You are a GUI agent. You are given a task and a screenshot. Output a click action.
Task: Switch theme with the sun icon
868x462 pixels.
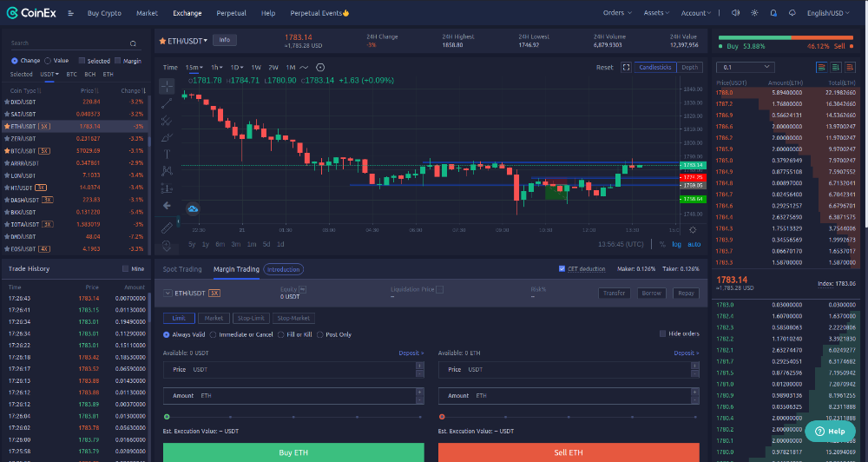[754, 13]
